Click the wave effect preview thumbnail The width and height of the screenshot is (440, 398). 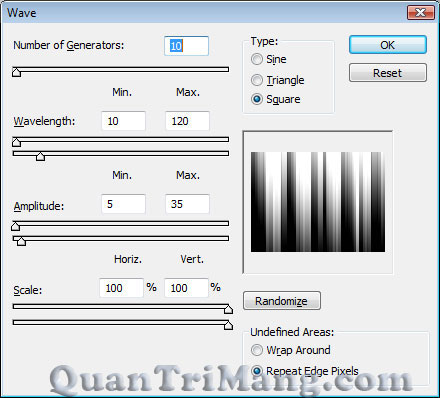tap(318, 202)
